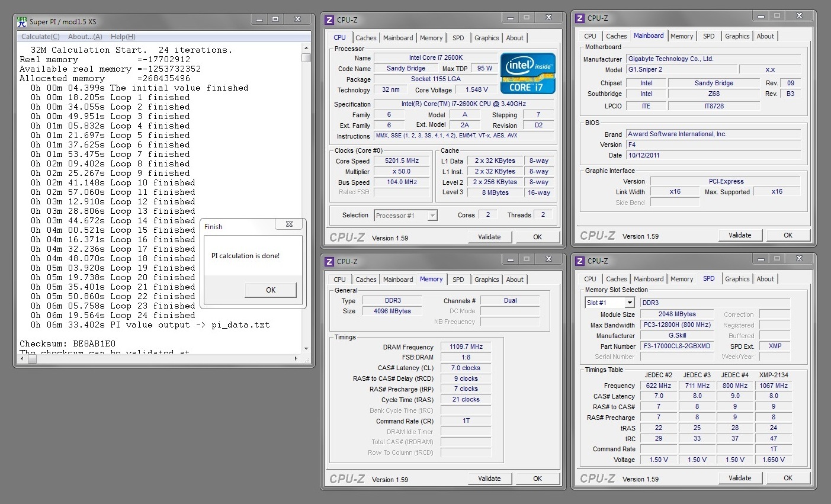Click the CPU-Z logo icon of the SPD tab window

580,261
